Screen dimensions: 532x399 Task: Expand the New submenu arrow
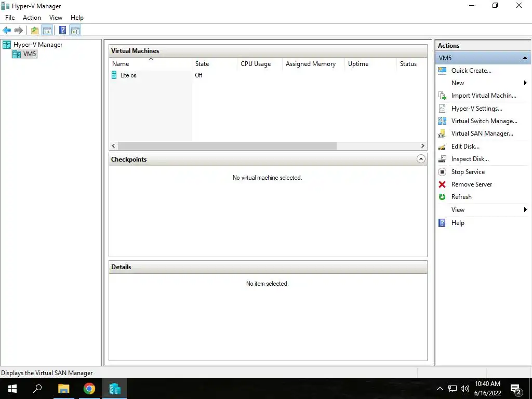(525, 83)
